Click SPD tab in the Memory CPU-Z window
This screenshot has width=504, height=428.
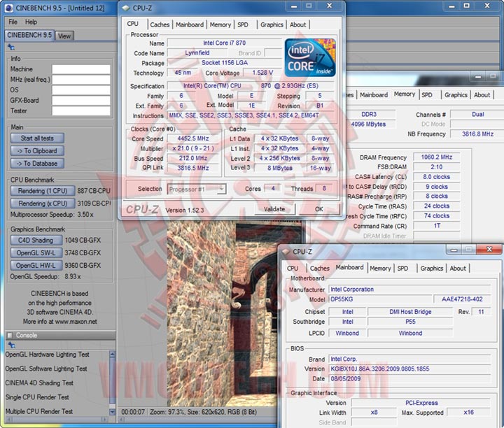(427, 95)
